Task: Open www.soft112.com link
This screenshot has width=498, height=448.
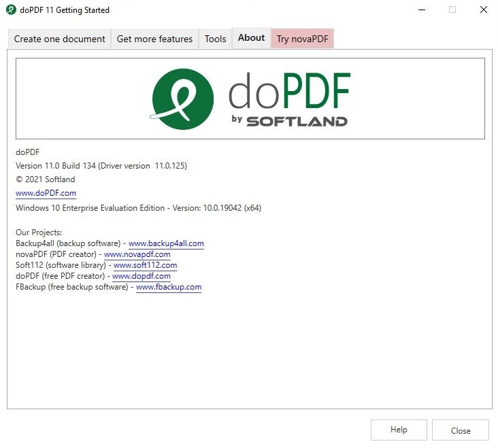Action: pos(145,265)
